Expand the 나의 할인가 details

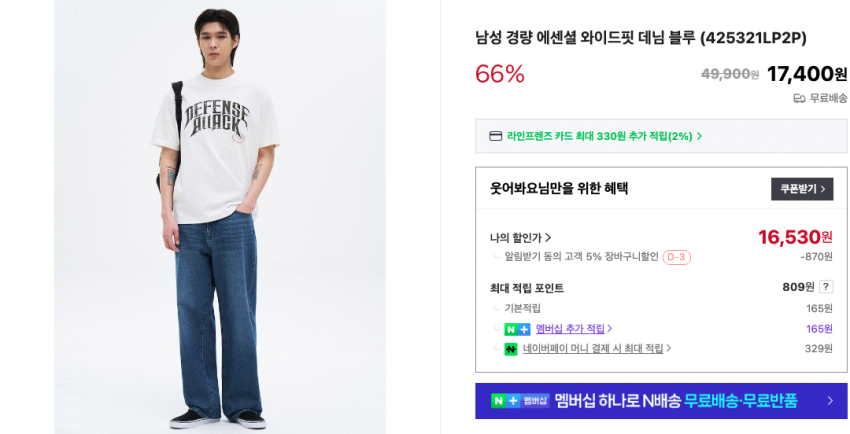[520, 238]
